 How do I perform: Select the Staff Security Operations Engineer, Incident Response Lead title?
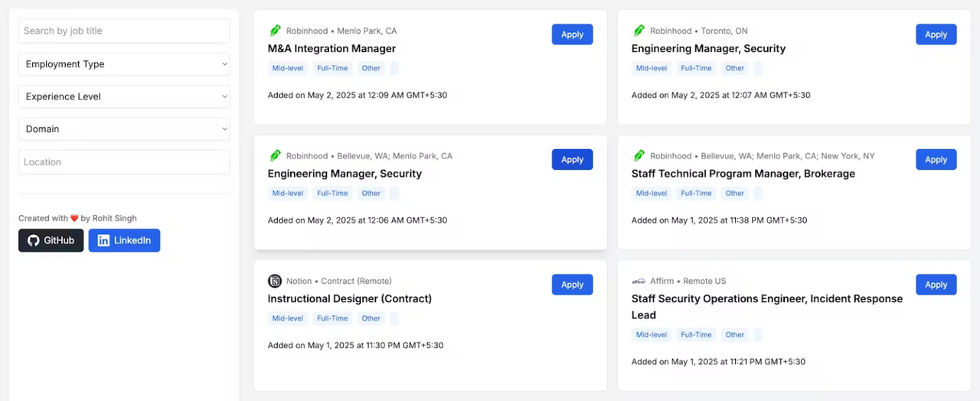click(767, 307)
